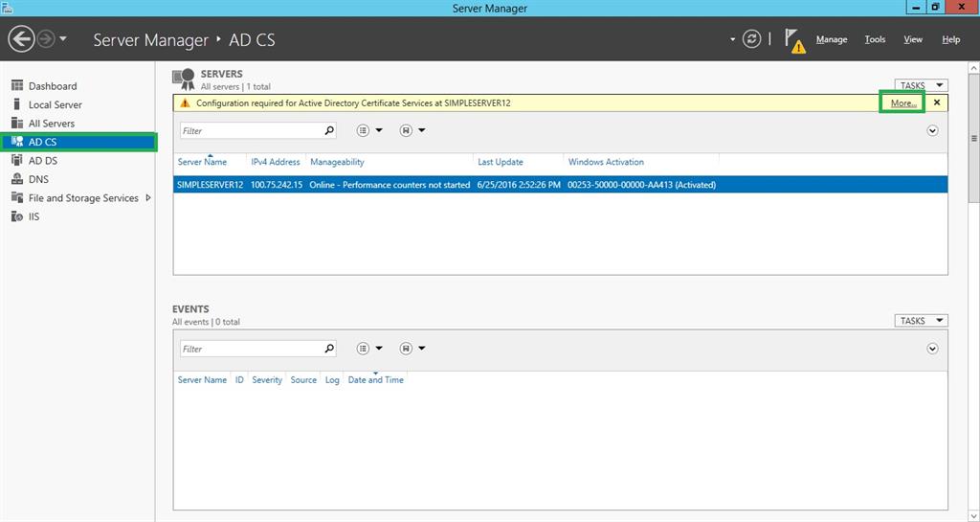The width and height of the screenshot is (980, 522).
Task: Click the Events Filter input field
Action: 252,349
